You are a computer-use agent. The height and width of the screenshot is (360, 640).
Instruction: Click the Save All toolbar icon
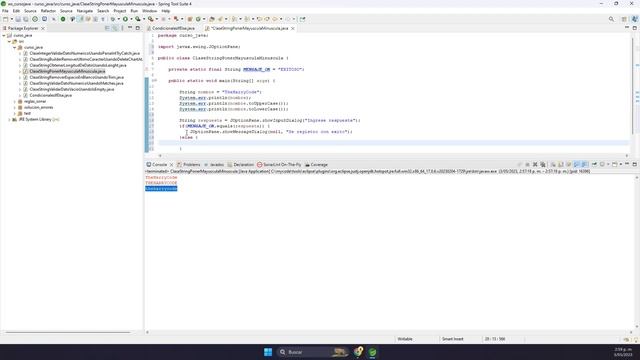point(25,19)
